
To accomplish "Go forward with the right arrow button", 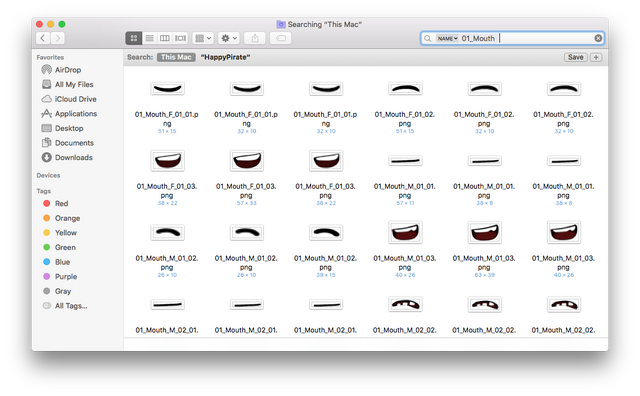I will [58, 38].
